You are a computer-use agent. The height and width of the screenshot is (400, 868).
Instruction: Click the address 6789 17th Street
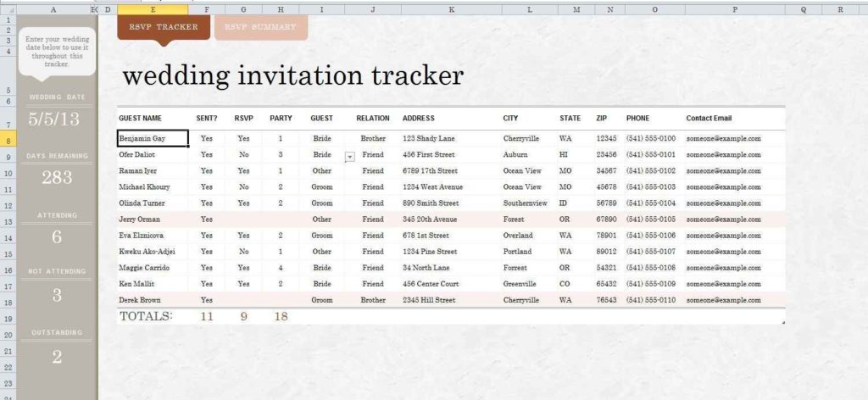tap(430, 171)
